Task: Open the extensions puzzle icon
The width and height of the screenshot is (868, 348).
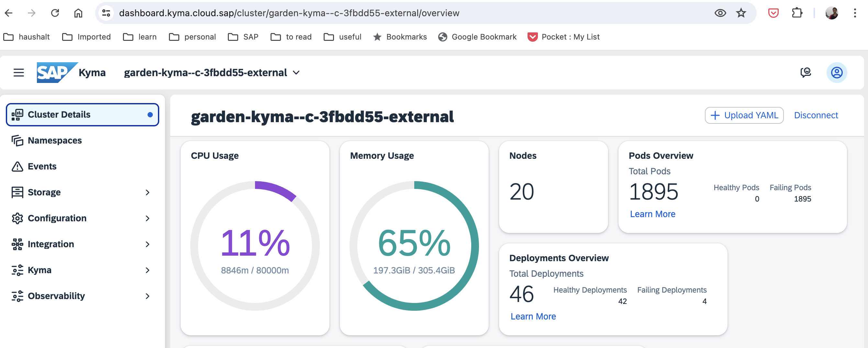Action: [797, 13]
